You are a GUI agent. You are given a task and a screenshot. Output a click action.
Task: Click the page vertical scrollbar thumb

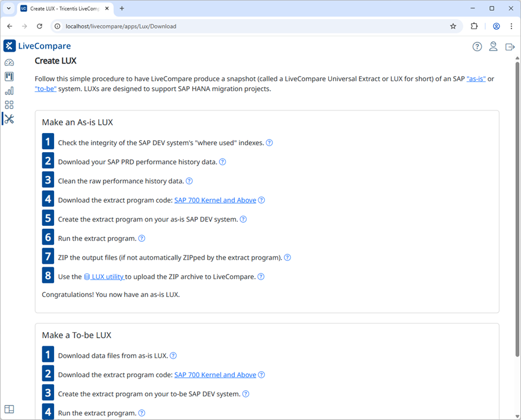point(517,209)
